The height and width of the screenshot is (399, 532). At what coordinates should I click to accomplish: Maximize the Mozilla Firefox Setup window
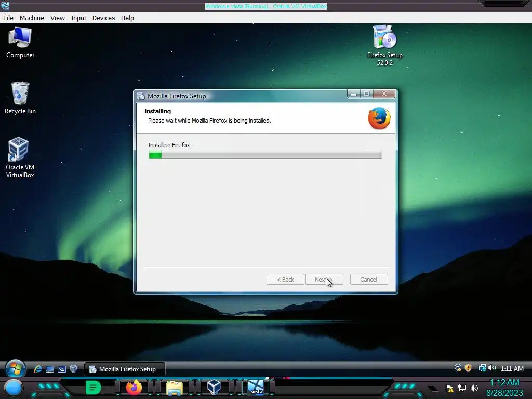click(x=366, y=94)
